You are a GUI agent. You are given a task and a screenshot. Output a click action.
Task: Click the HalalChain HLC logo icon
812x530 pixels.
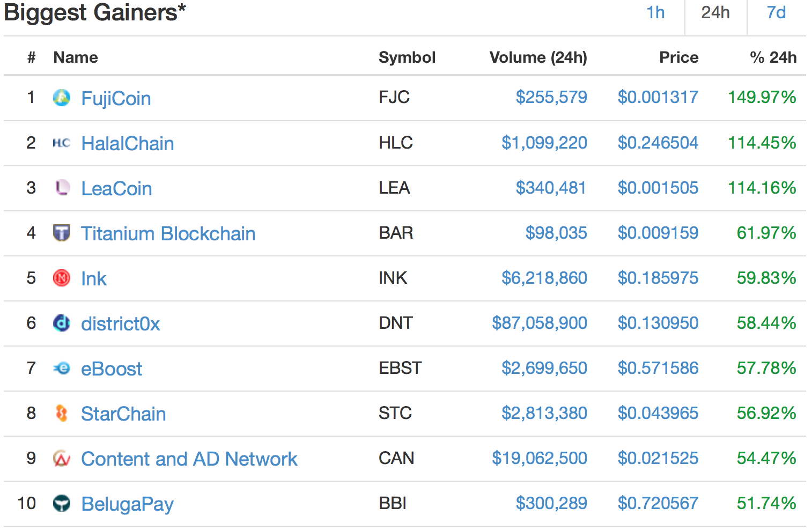tap(62, 143)
